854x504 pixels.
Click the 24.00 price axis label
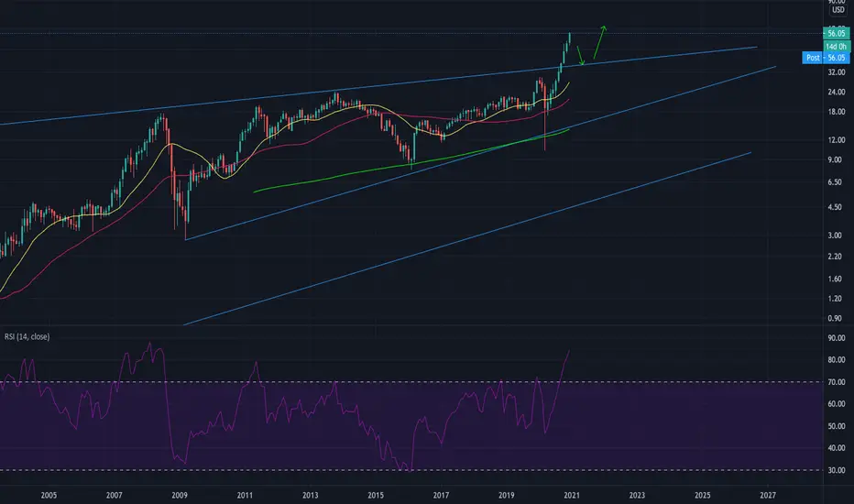click(x=837, y=92)
